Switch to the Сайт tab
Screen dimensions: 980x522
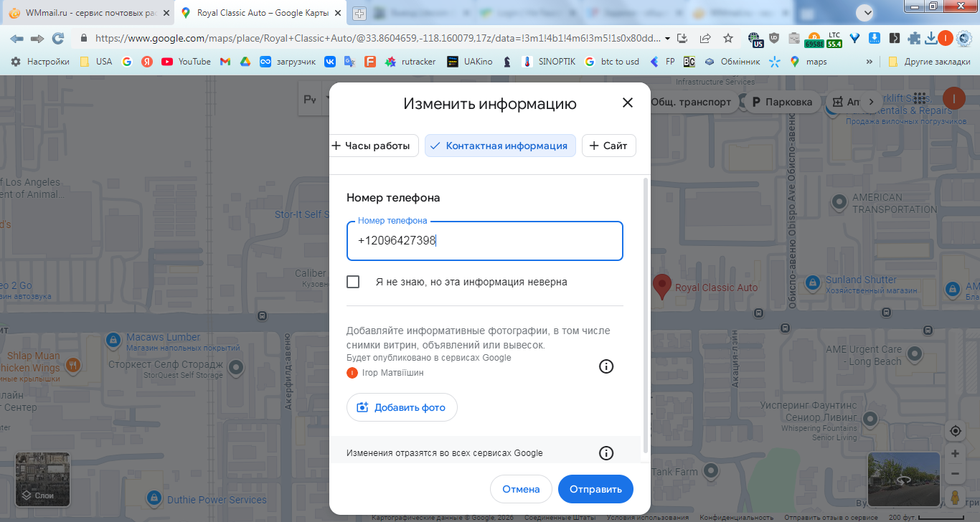(608, 146)
